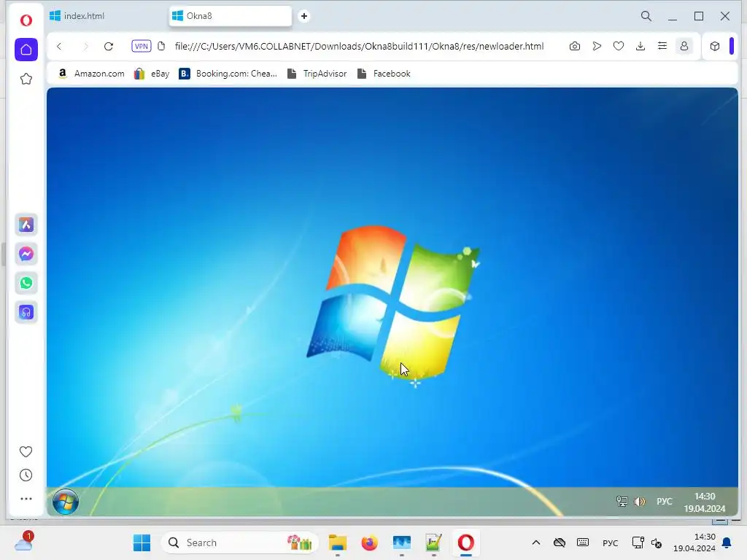Select the Okna8 tab
The width and height of the screenshot is (747, 560).
coord(230,16)
